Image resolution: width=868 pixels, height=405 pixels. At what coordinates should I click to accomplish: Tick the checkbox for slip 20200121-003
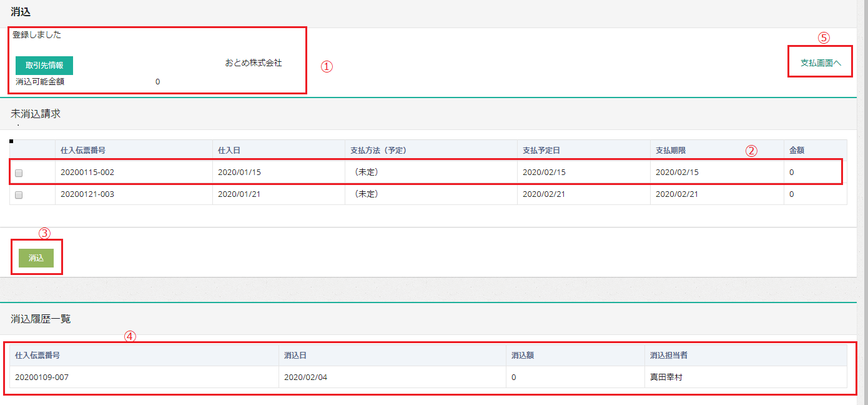point(19,195)
